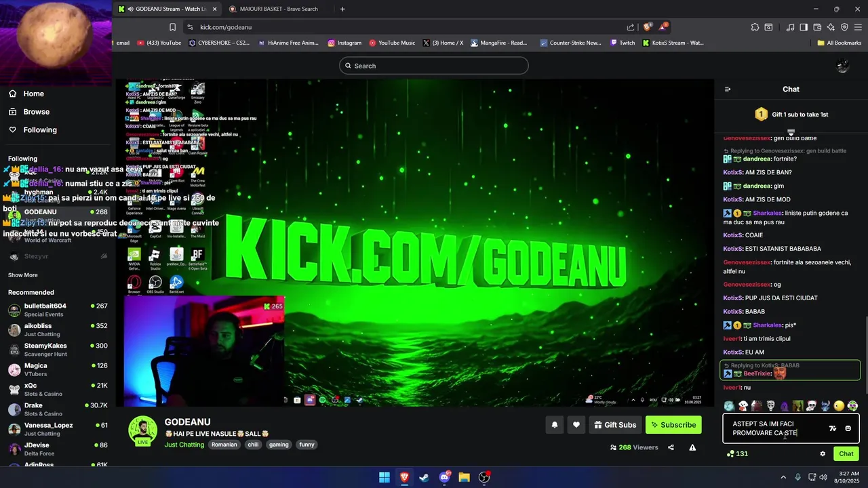The height and width of the screenshot is (488, 868).
Task: Open File Explorer from the taskbar
Action: point(465,477)
